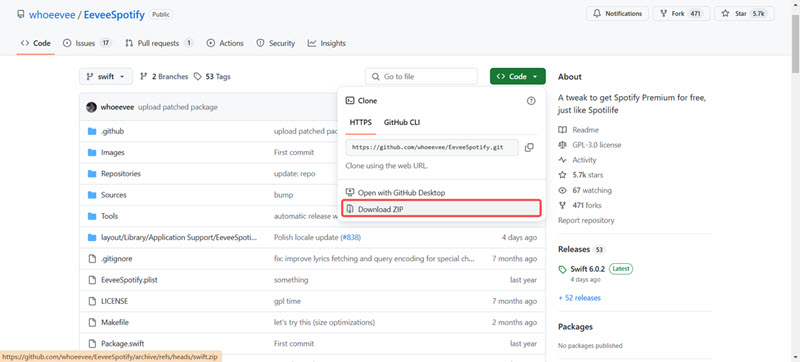
Task: Select the GitHub CLI clone tab
Action: pos(402,122)
